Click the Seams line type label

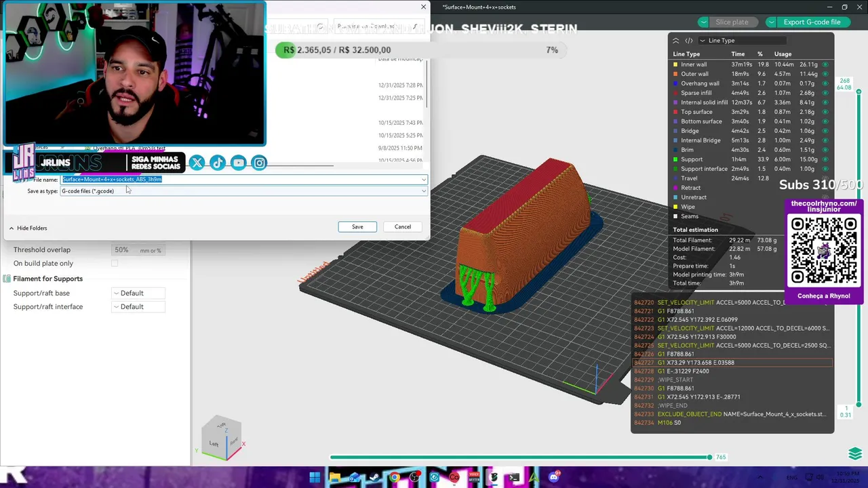tap(690, 216)
